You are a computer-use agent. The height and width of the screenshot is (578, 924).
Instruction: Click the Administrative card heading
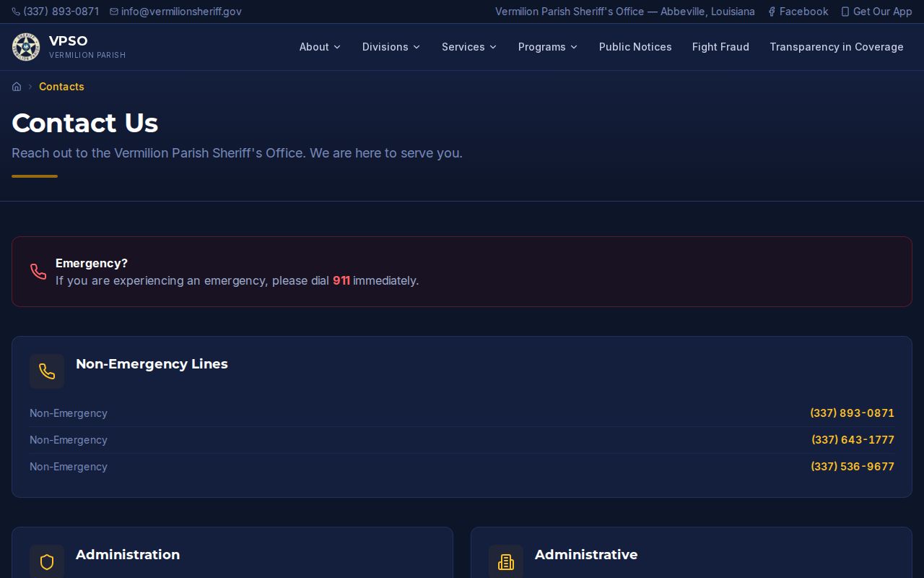(586, 555)
